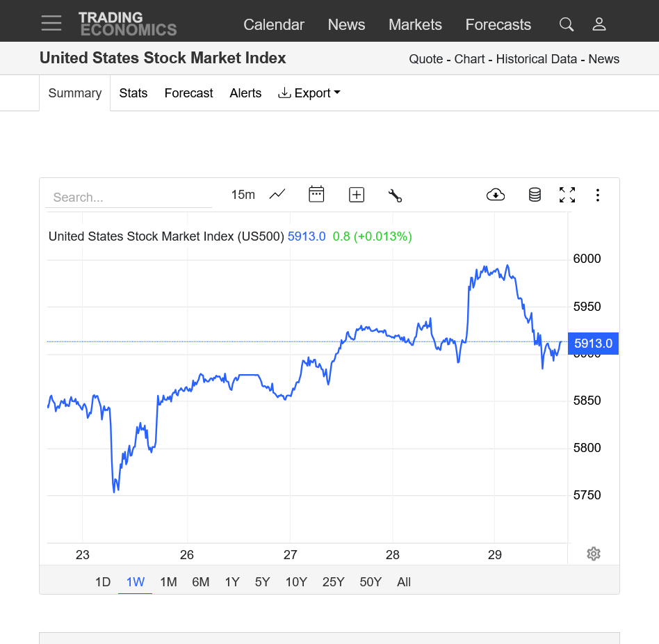Viewport: 659px width, 644px height.
Task: Open the 15m interval selector
Action: click(x=243, y=195)
